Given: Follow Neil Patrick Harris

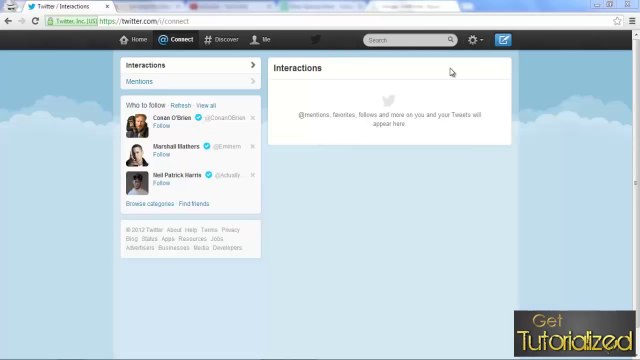Looking at the screenshot, I should click(161, 183).
